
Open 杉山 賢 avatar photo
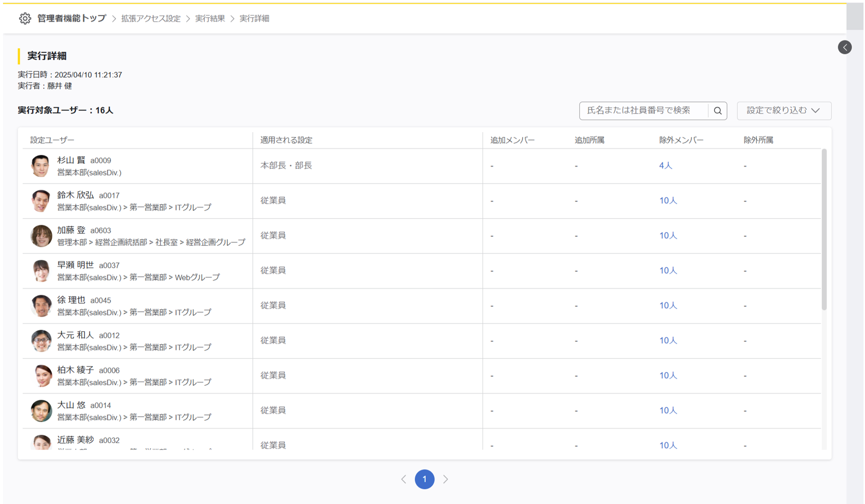pyautogui.click(x=41, y=166)
